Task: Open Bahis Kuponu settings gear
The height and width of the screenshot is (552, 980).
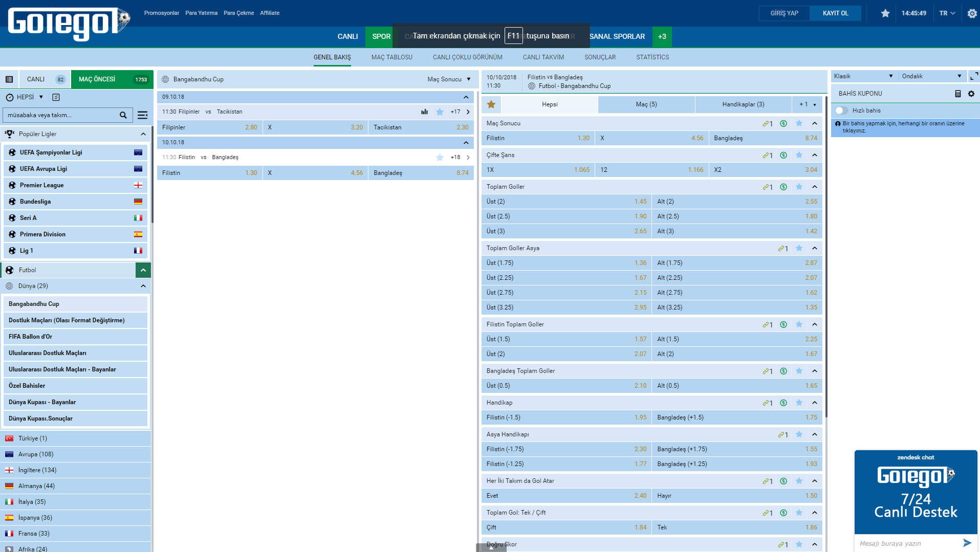Action: (x=971, y=94)
